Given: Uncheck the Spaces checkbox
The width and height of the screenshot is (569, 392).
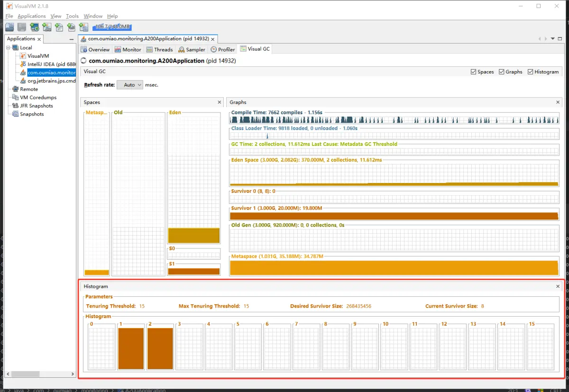Looking at the screenshot, I should (x=473, y=72).
